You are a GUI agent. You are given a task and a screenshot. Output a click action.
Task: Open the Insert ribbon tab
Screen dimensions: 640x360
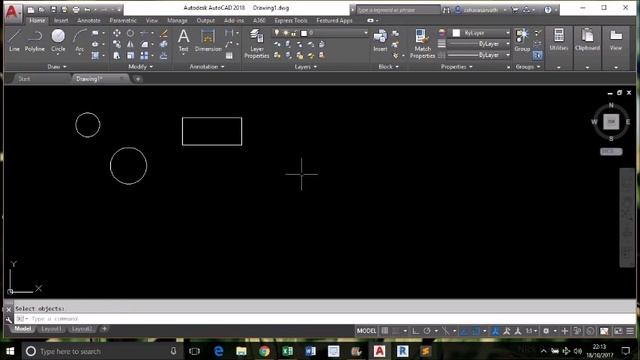click(x=61, y=20)
